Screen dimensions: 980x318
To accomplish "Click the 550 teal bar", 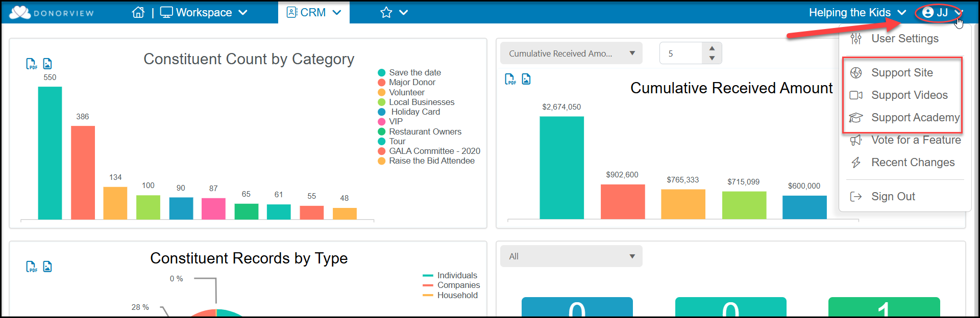I will (50, 153).
